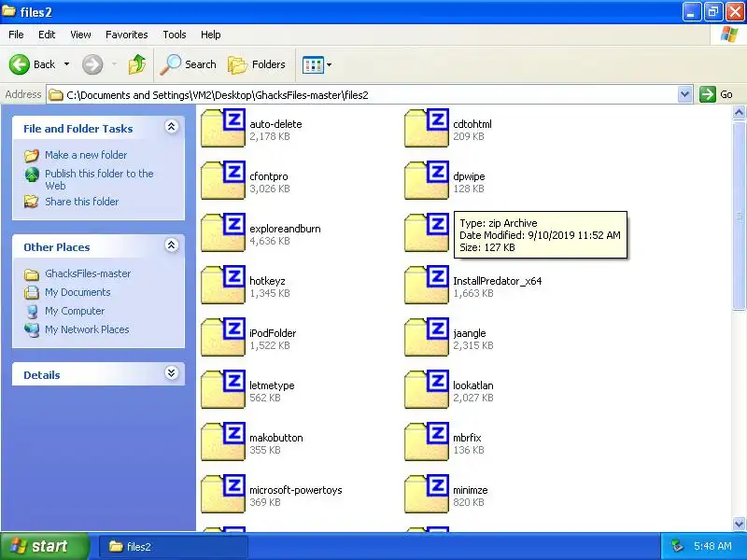Select the jaangle zip icon
747x560 pixels.
click(427, 337)
